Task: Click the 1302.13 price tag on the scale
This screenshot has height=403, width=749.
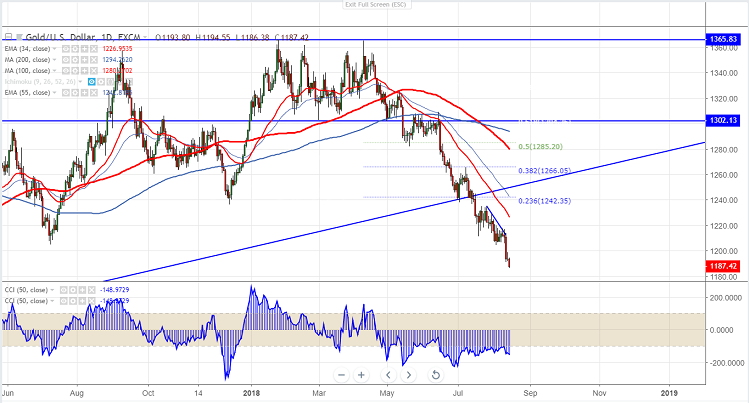Action: click(723, 120)
